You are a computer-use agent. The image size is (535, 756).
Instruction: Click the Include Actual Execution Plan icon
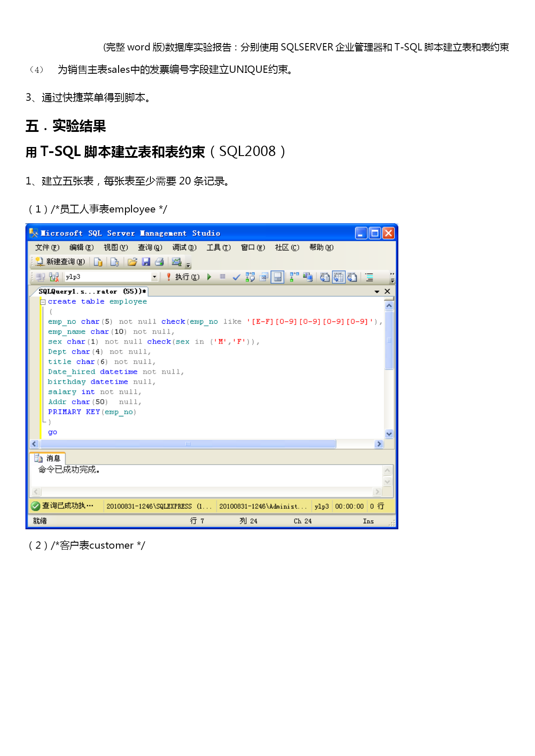(294, 277)
